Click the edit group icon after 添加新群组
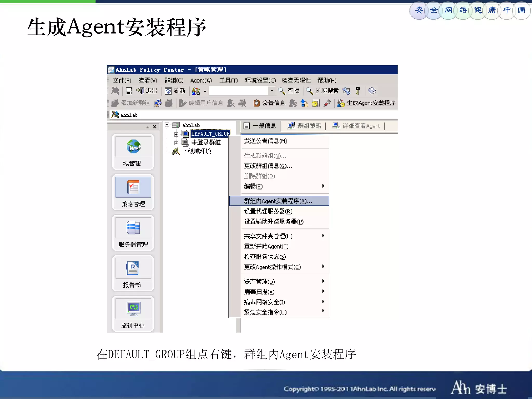The image size is (532, 399). [157, 103]
